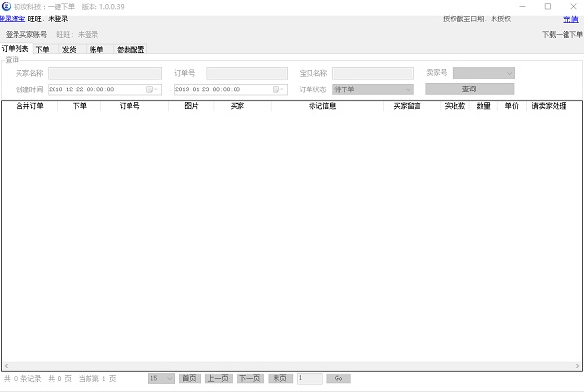This screenshot has width=584, height=392.
Task: Click 上一页 previous page button
Action: pyautogui.click(x=219, y=378)
